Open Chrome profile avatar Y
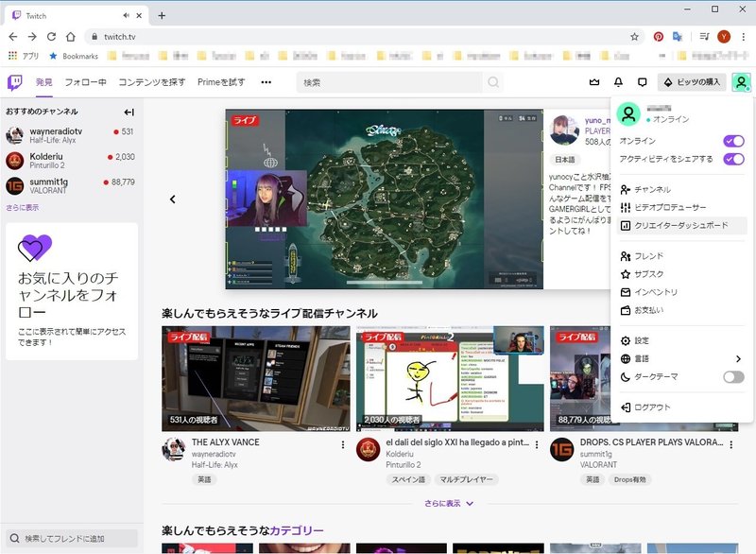Image resolution: width=756 pixels, height=554 pixels. (x=724, y=37)
